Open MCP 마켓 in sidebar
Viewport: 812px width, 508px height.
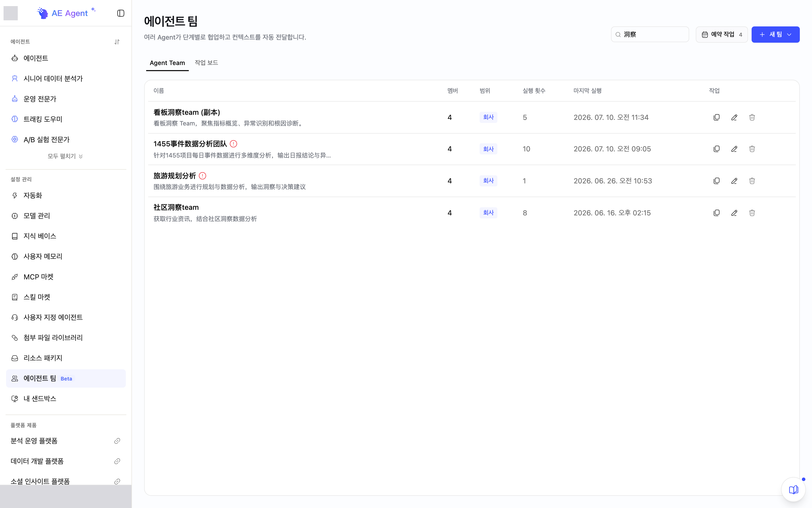66,277
